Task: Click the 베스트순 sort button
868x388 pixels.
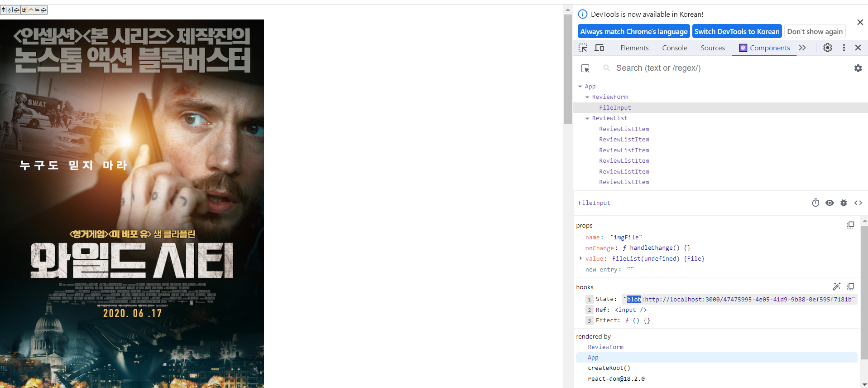Action: (x=34, y=10)
